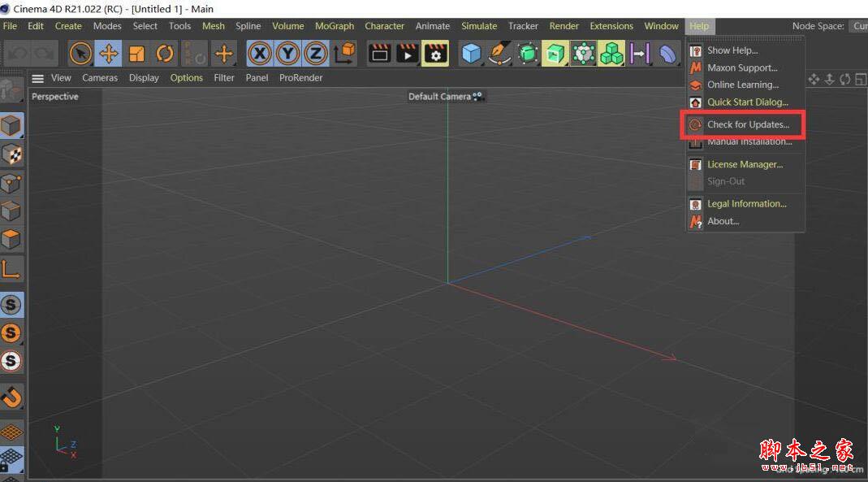Screen dimensions: 868x482
Task: Select the Rotate tool
Action: click(165, 53)
